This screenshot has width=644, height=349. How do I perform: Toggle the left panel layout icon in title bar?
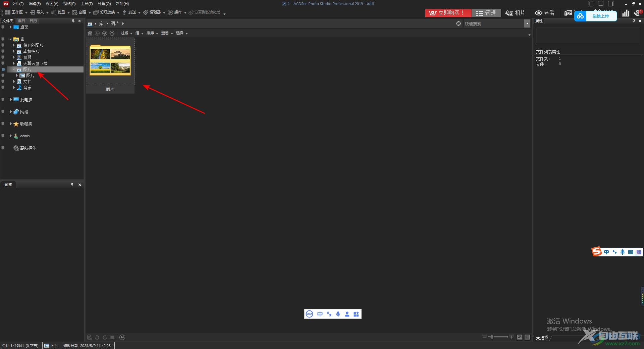point(591,4)
